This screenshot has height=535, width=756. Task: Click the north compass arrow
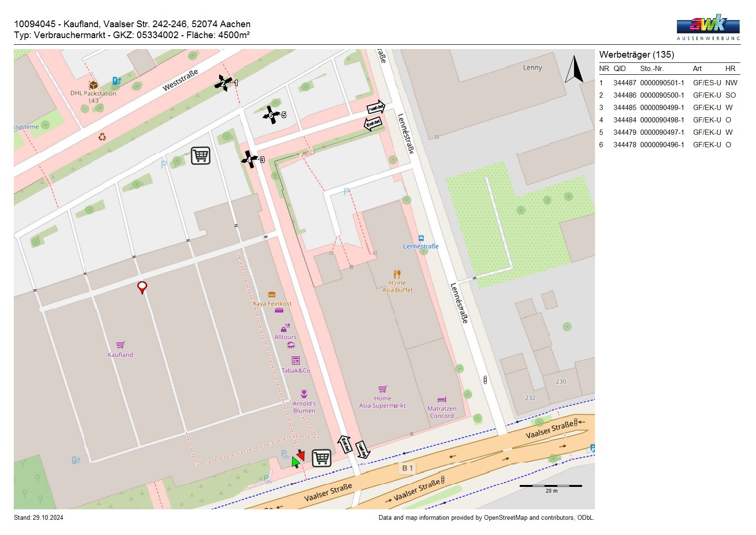click(574, 70)
